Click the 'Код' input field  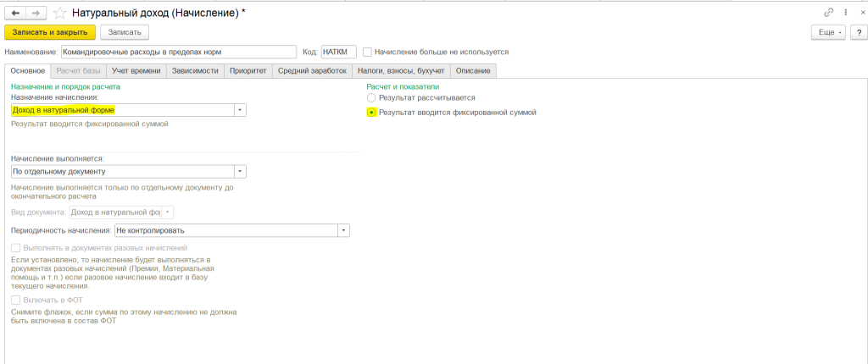point(338,52)
